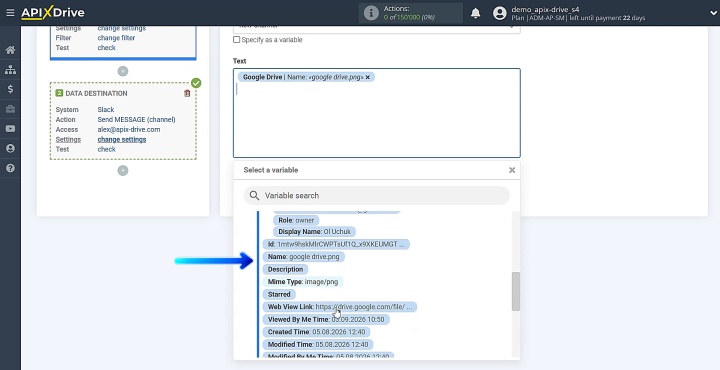Click the search magnifier icon

point(254,196)
